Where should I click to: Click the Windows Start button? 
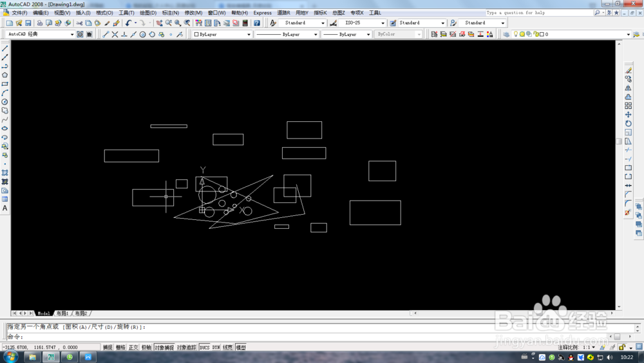[10, 357]
